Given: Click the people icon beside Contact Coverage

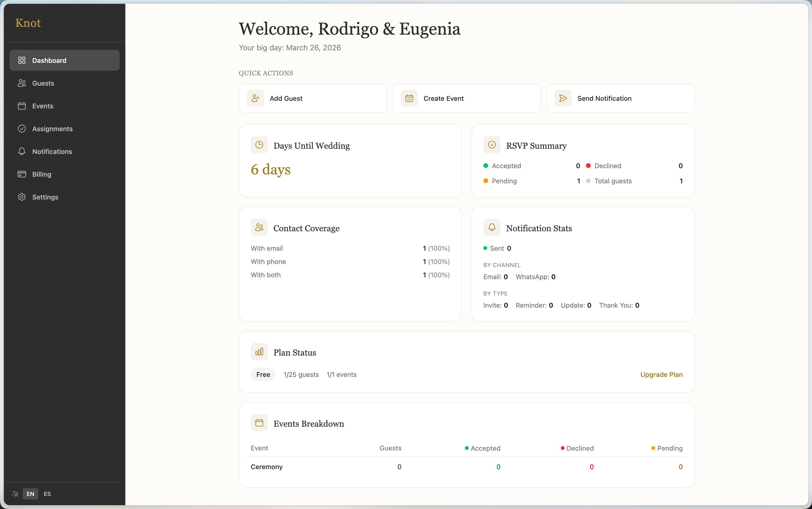Looking at the screenshot, I should pyautogui.click(x=259, y=227).
